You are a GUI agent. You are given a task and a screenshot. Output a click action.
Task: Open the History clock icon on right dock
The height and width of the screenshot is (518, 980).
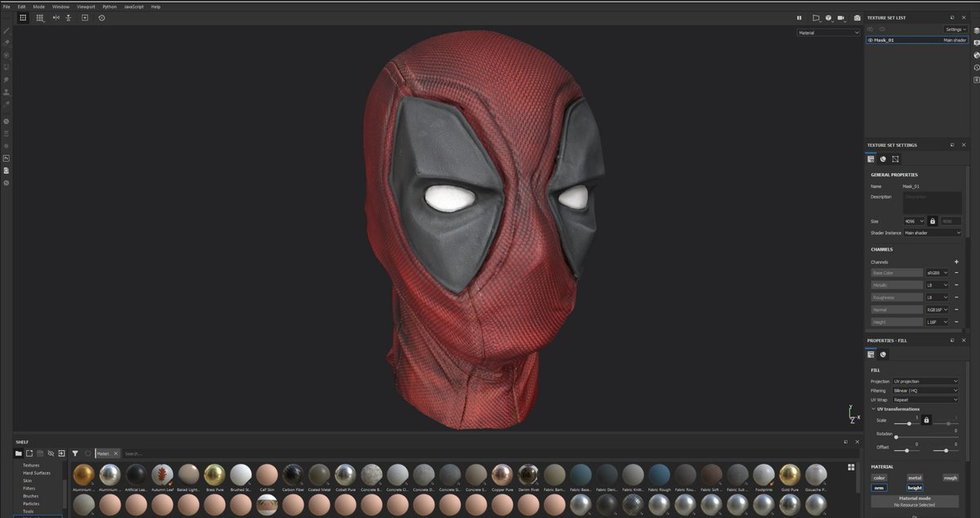pyautogui.click(x=977, y=67)
